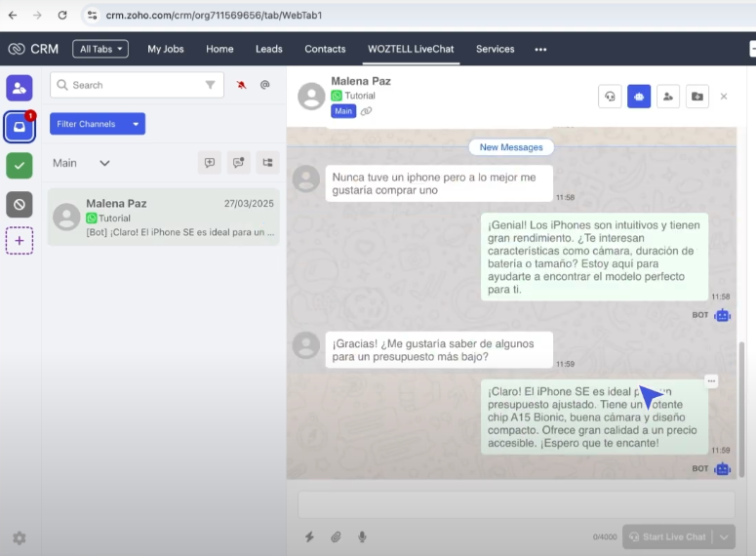Open the Leads tab
This screenshot has height=556, width=756.
coord(268,49)
